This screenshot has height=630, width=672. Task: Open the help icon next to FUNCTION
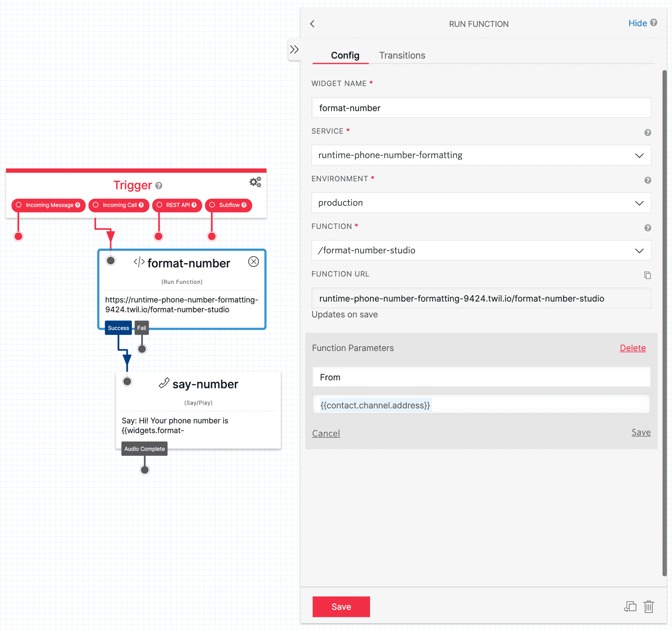[x=647, y=228]
